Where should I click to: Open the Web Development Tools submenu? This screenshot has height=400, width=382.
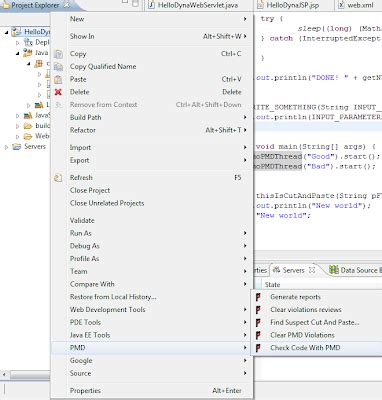(x=152, y=309)
